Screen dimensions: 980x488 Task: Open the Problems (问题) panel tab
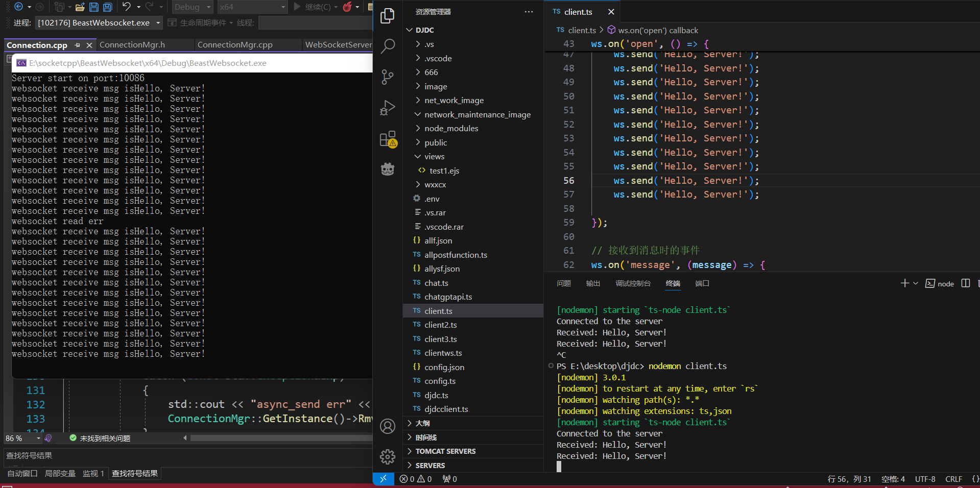pyautogui.click(x=564, y=283)
